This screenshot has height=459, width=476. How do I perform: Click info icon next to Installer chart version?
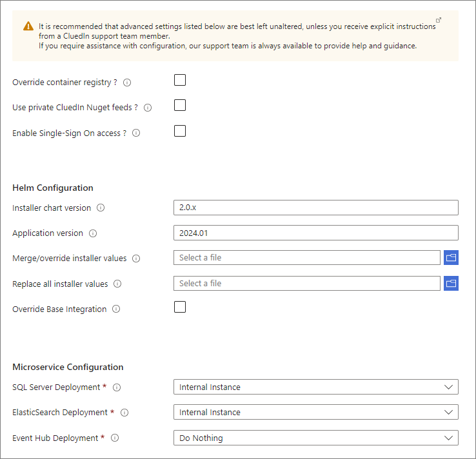[101, 208]
